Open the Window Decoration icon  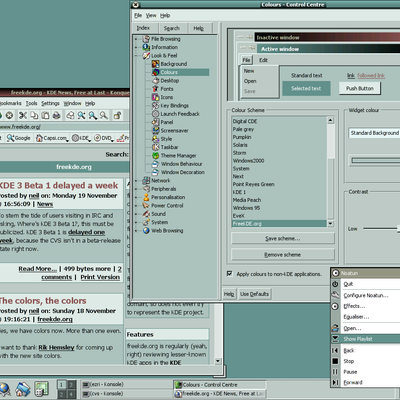click(x=156, y=172)
